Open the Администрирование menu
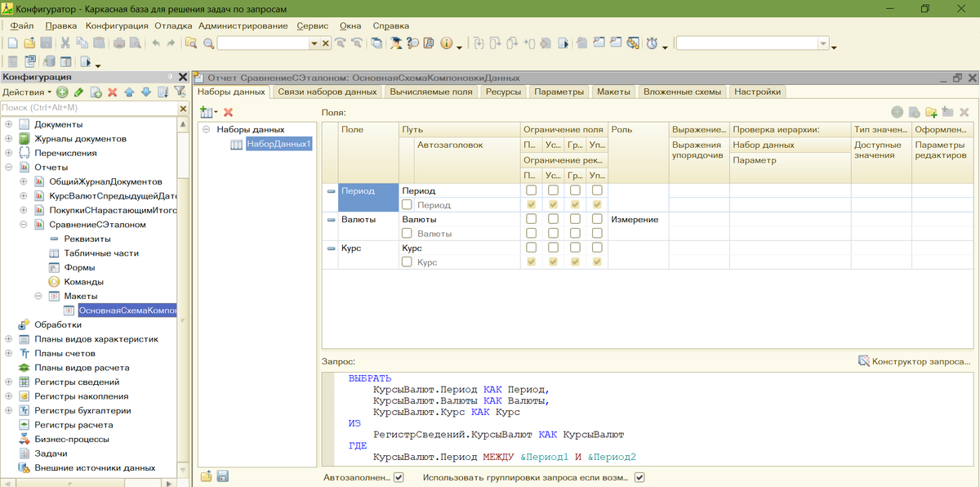Image resolution: width=980 pixels, height=487 pixels. (243, 25)
